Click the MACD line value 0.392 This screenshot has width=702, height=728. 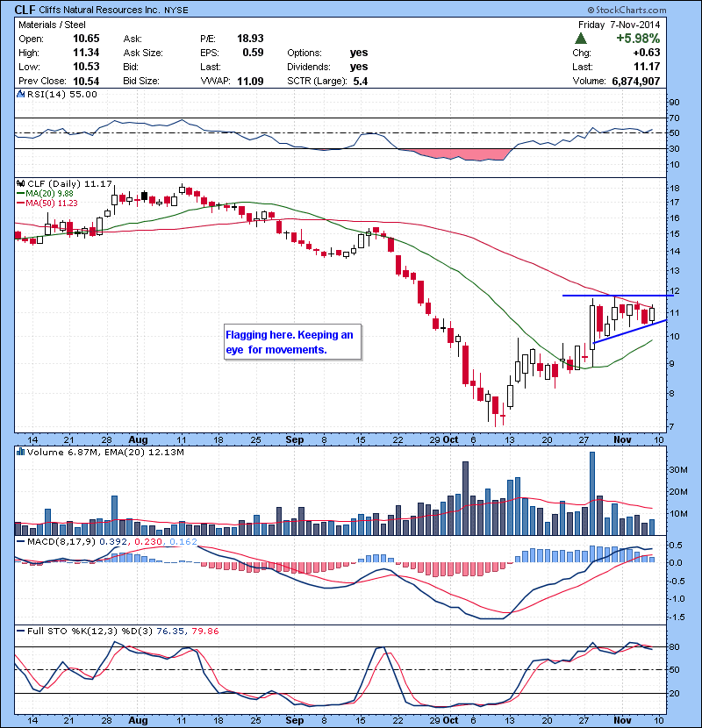113,542
